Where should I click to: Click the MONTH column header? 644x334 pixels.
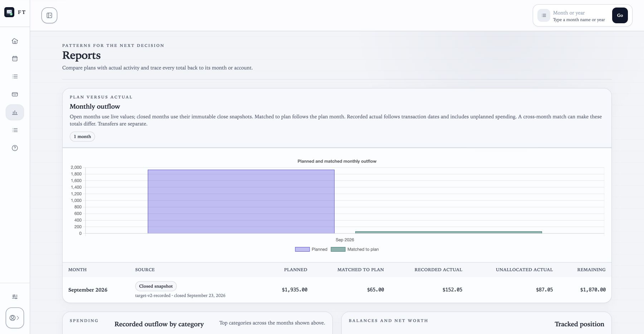pyautogui.click(x=77, y=270)
